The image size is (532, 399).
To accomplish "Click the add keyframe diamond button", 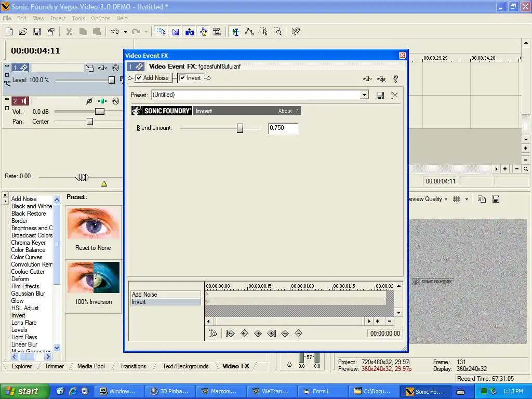I will [x=285, y=334].
